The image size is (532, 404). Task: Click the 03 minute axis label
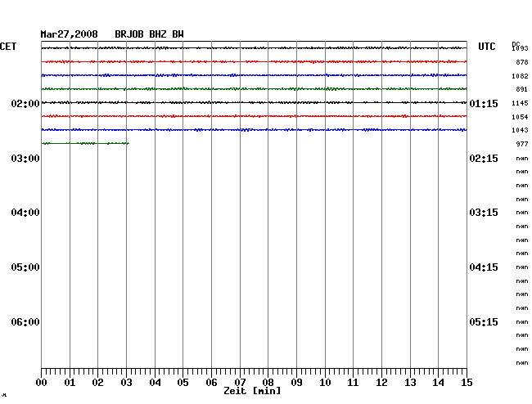pos(126,383)
